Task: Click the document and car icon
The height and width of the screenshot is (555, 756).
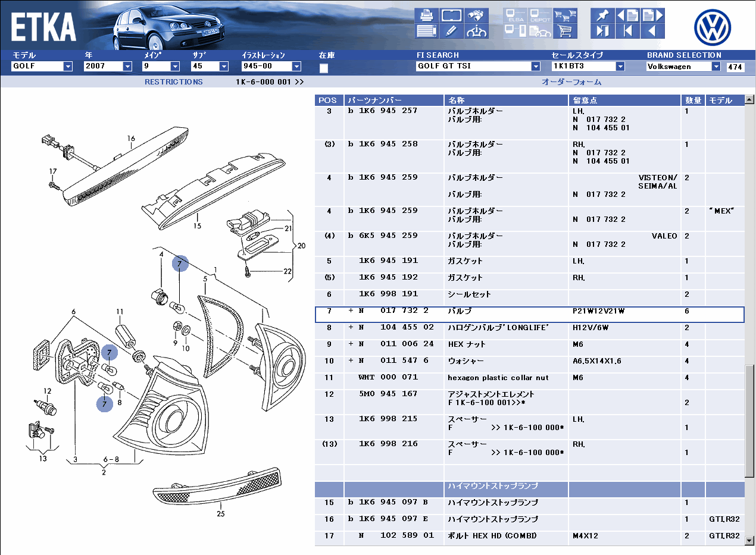Action: coord(541,31)
